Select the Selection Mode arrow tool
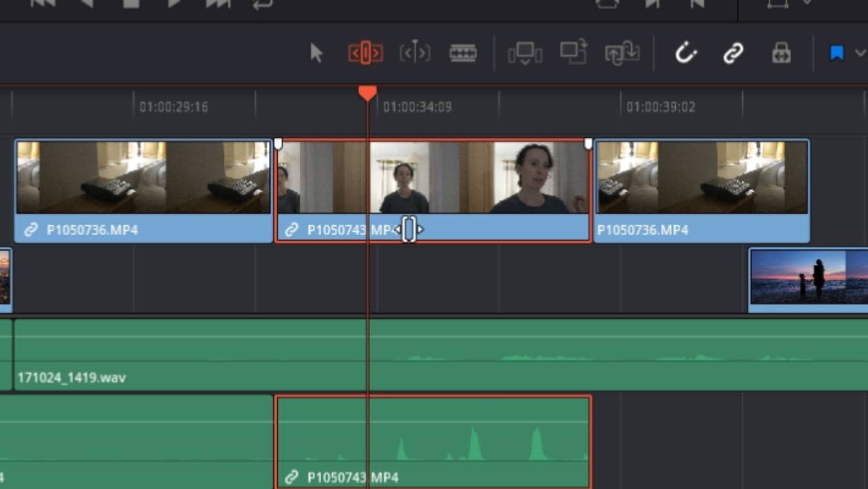This screenshot has width=868, height=489. [316, 53]
